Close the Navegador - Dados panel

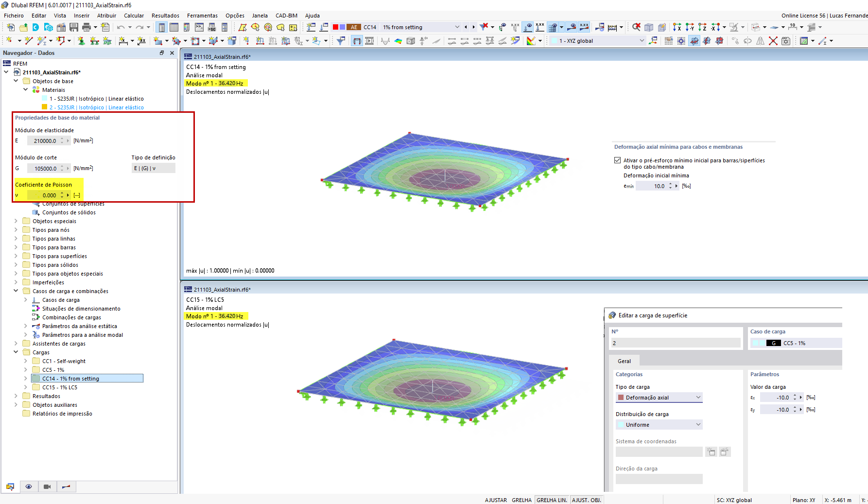(172, 53)
